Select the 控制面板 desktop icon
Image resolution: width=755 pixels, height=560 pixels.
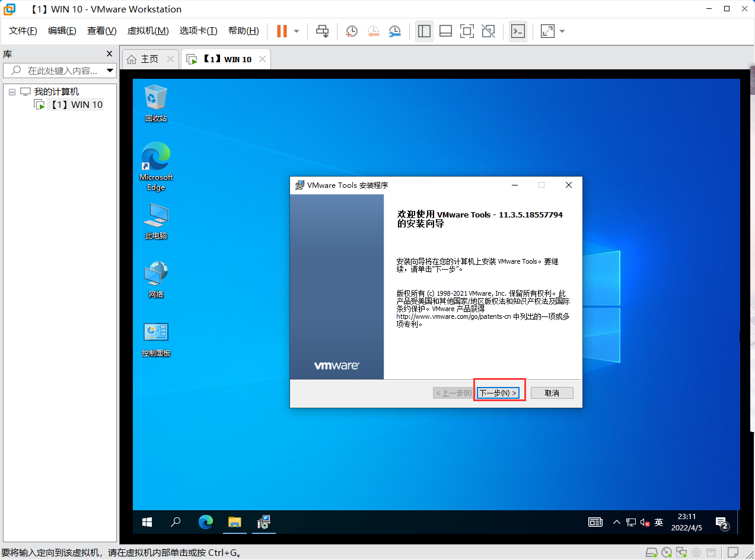pos(156,339)
